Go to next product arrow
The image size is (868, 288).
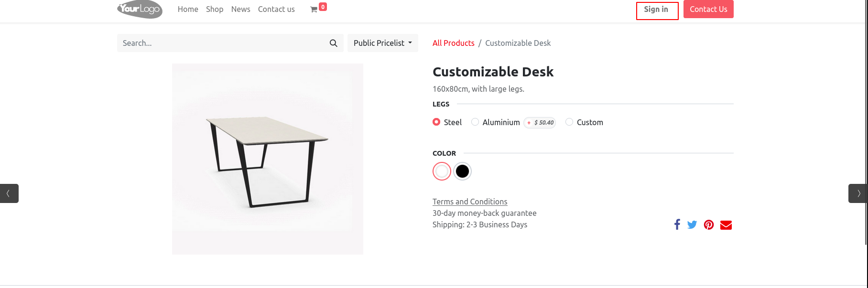858,193
